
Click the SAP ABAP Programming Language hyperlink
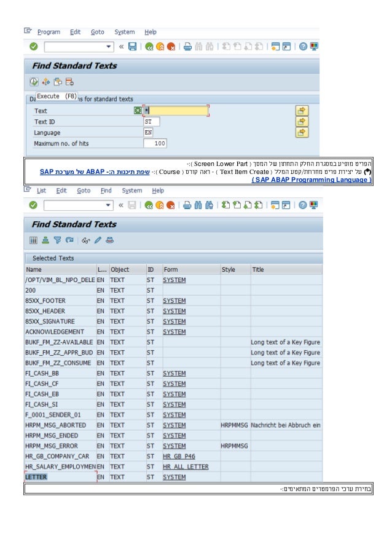312,179
